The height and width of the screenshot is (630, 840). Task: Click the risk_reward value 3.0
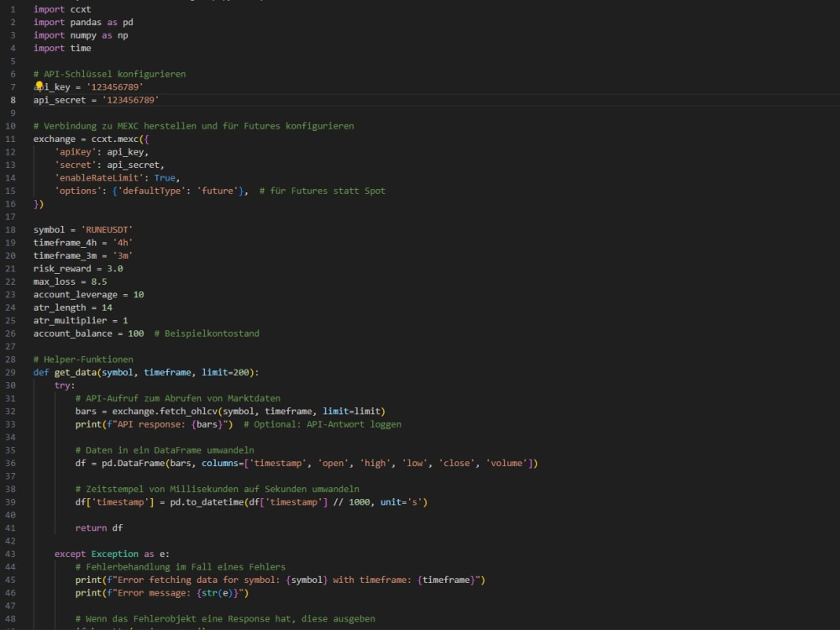114,269
